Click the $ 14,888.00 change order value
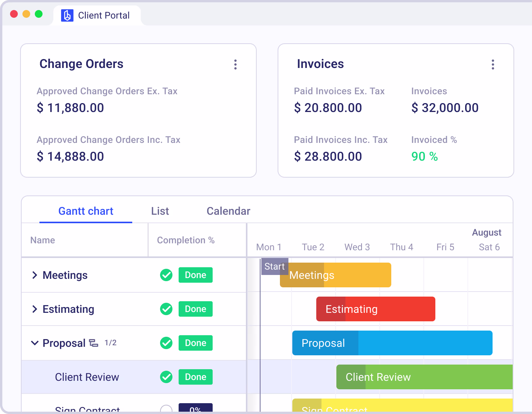The image size is (532, 414). 70,156
